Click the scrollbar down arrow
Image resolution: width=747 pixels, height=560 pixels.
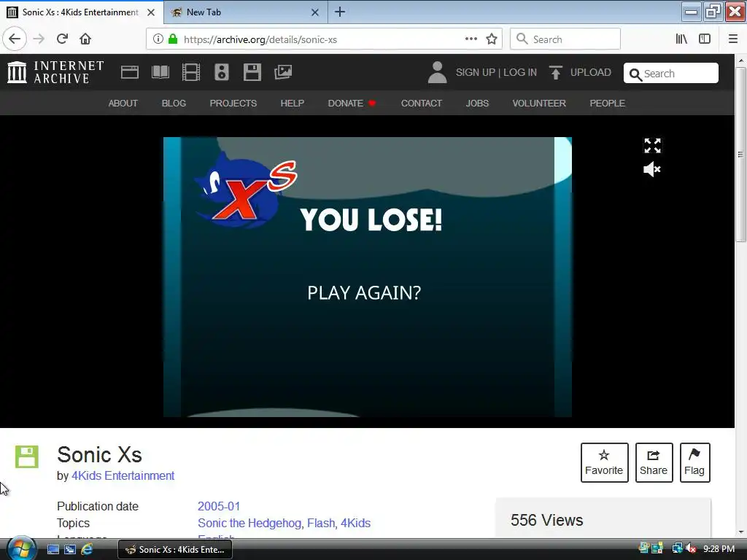[x=741, y=532]
